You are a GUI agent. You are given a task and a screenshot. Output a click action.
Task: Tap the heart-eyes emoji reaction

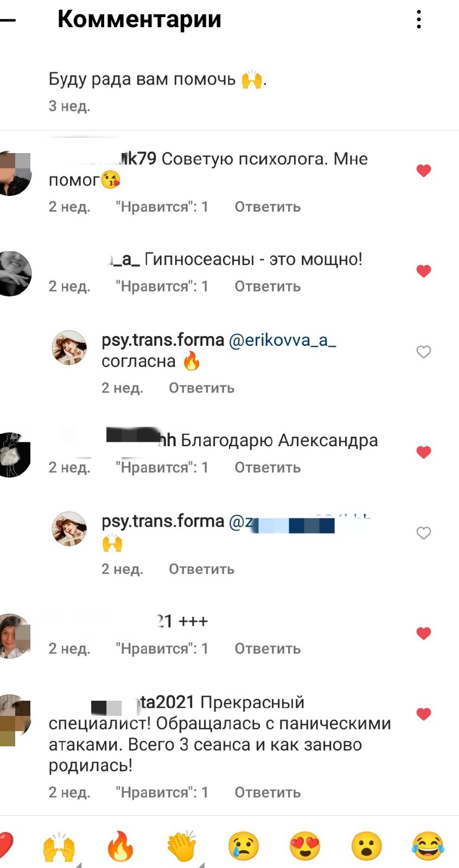[305, 846]
